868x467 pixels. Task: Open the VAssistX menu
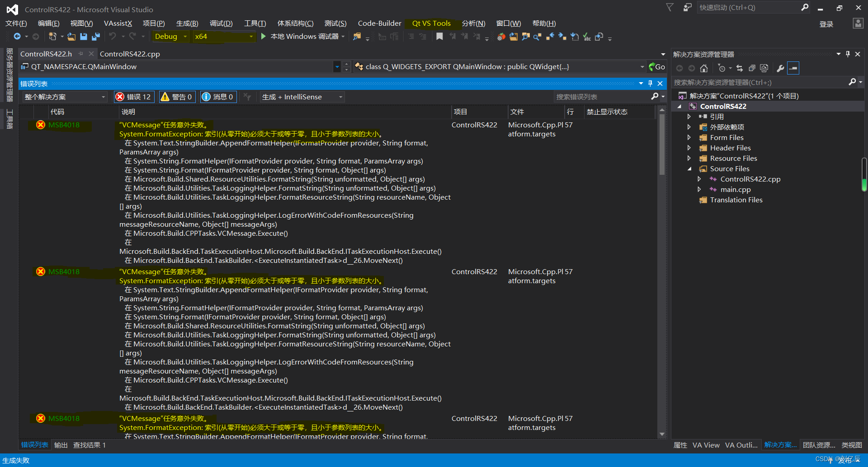tap(118, 23)
